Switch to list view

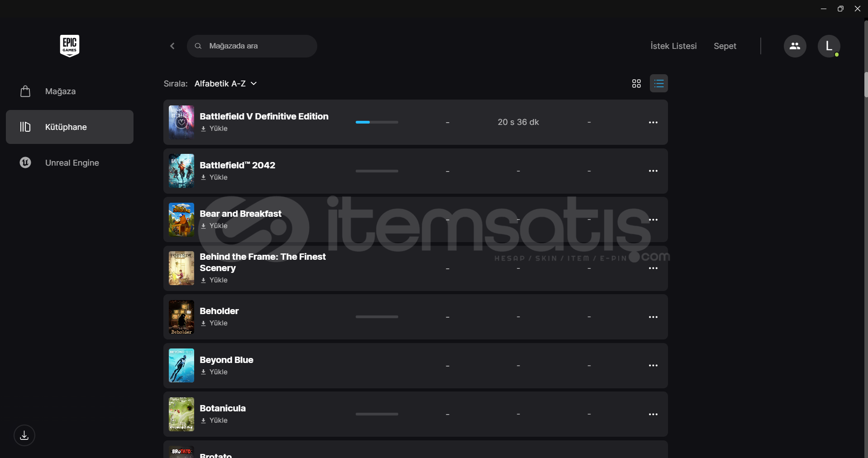pos(659,83)
